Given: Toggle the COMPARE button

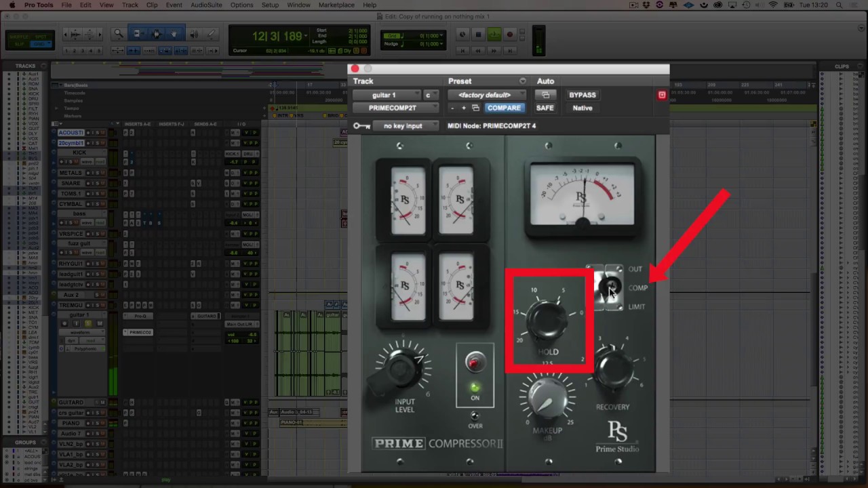Looking at the screenshot, I should tap(504, 108).
